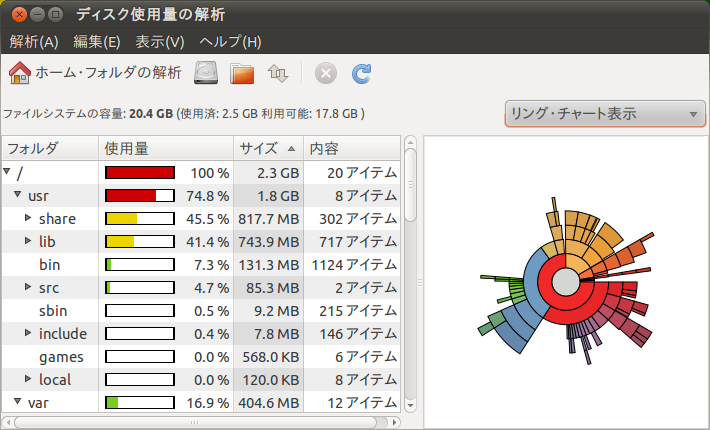Select the sbin folder row
710x430 pixels.
(201, 311)
